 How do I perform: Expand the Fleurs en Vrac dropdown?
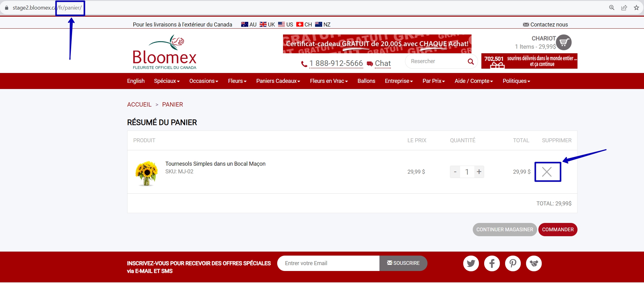point(329,81)
